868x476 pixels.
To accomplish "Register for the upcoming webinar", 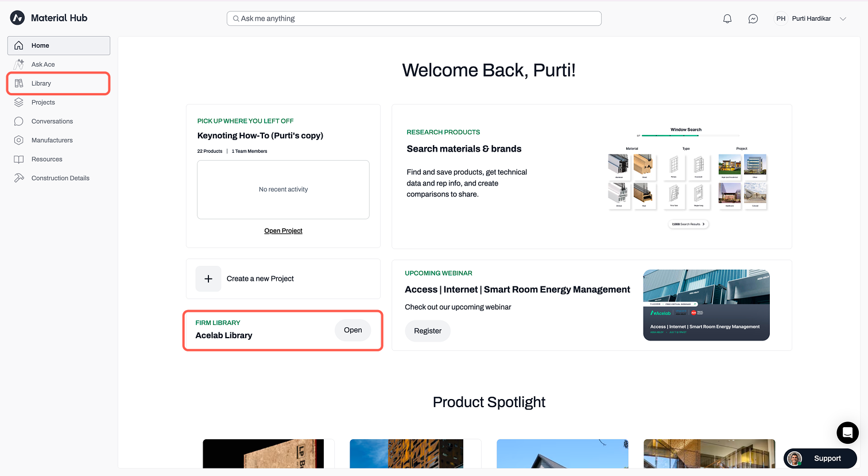I will tap(428, 331).
